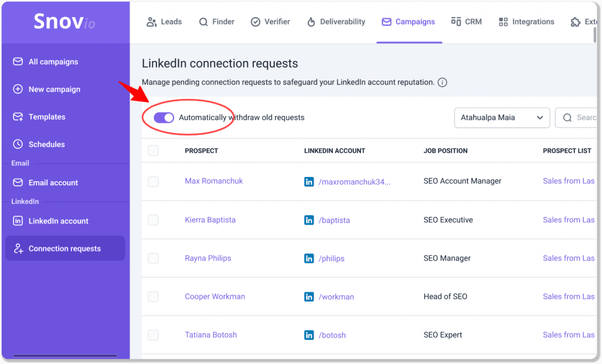Disable Automatically withdraw old requests
Viewport: 602px width, 364px height.
click(163, 118)
